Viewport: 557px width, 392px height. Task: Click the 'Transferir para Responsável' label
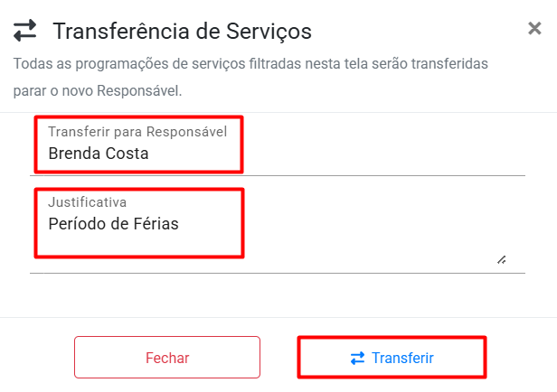(x=137, y=132)
